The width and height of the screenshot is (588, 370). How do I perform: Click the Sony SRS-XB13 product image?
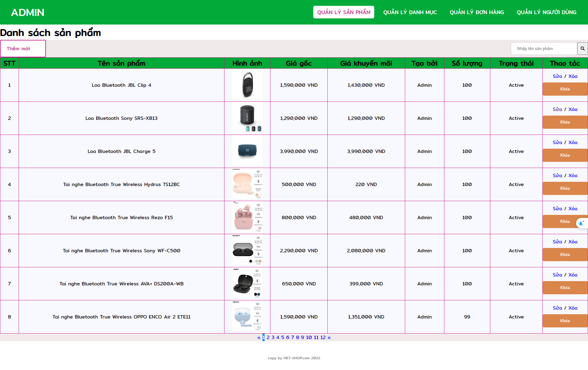point(247,118)
